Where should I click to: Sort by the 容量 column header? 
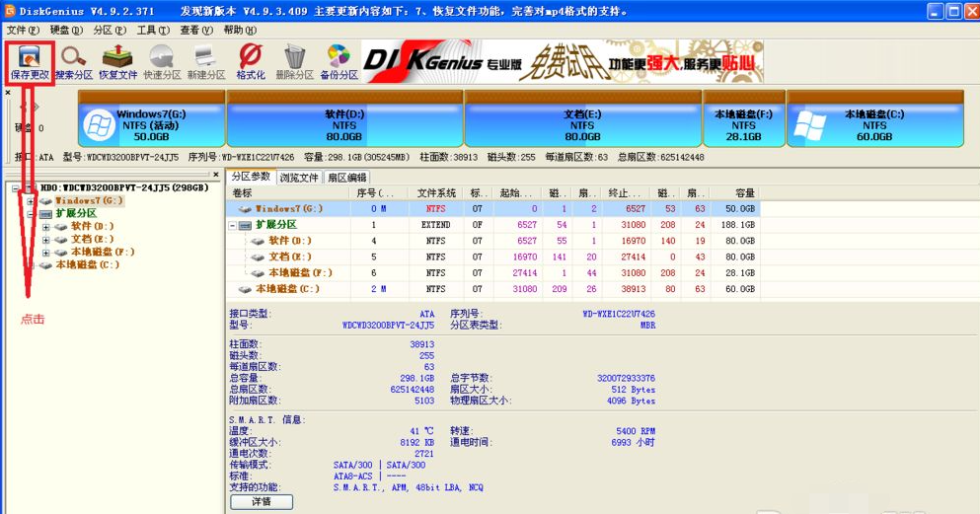[736, 193]
